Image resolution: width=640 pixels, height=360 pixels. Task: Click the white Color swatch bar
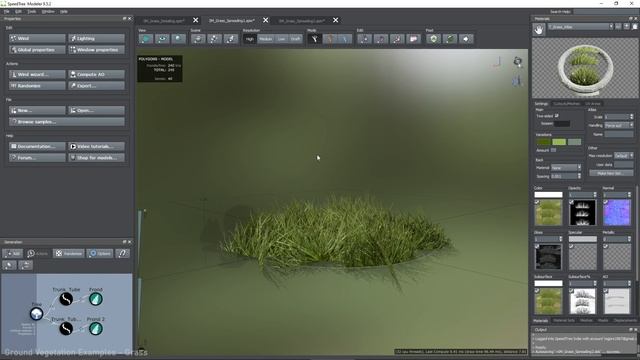548,195
